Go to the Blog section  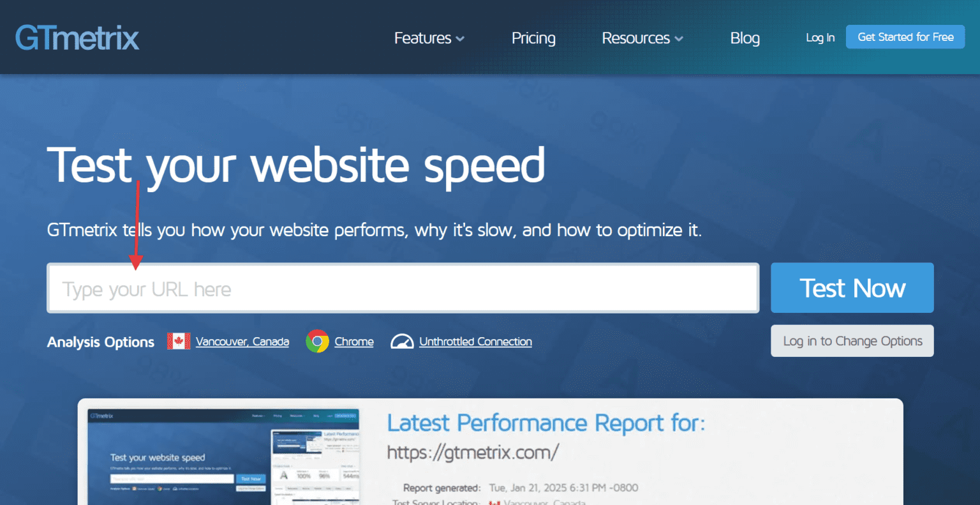(x=745, y=38)
